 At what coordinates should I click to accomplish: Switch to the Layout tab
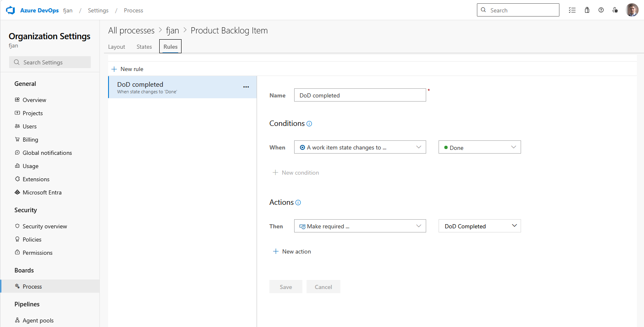[116, 47]
